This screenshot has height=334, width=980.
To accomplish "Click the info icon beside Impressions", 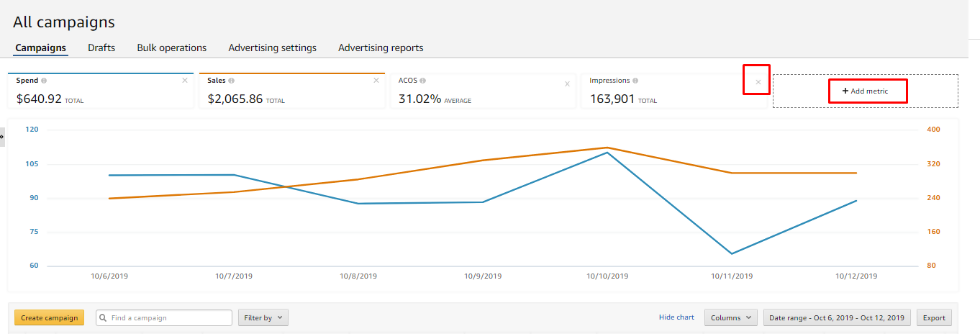I will coord(635,81).
